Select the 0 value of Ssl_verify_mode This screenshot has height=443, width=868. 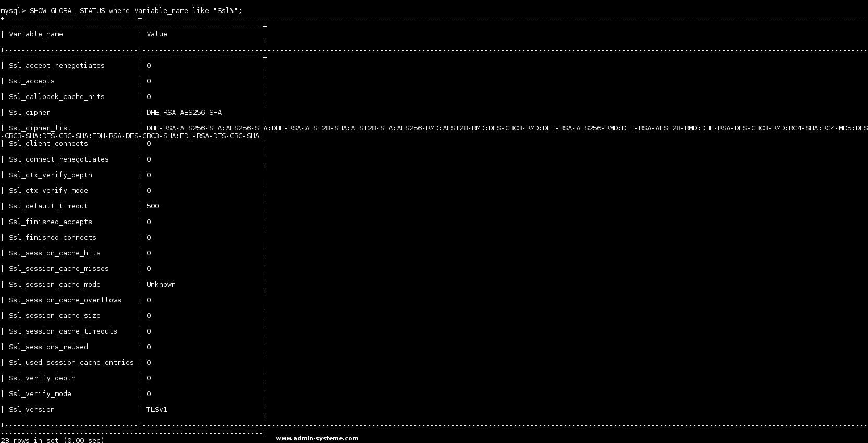coord(149,393)
